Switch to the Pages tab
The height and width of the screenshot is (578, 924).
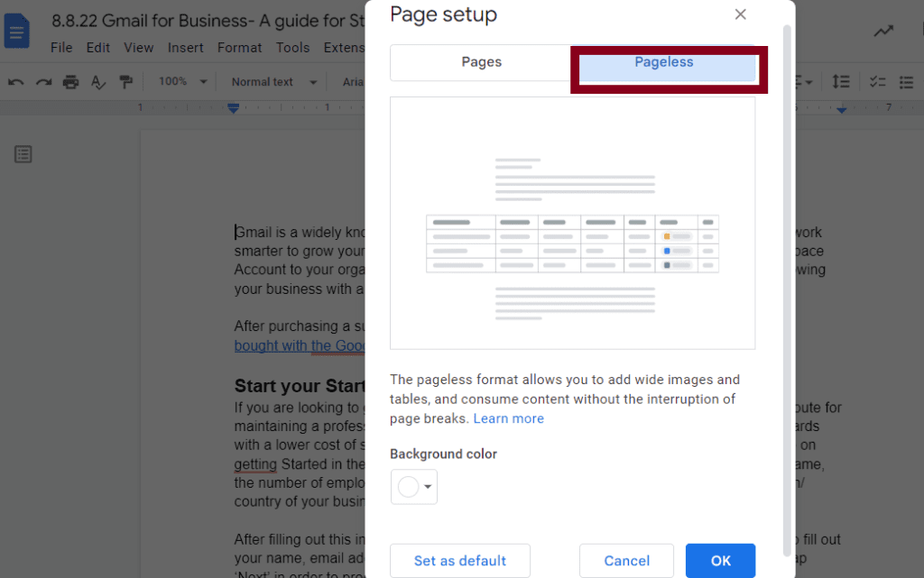pyautogui.click(x=481, y=62)
